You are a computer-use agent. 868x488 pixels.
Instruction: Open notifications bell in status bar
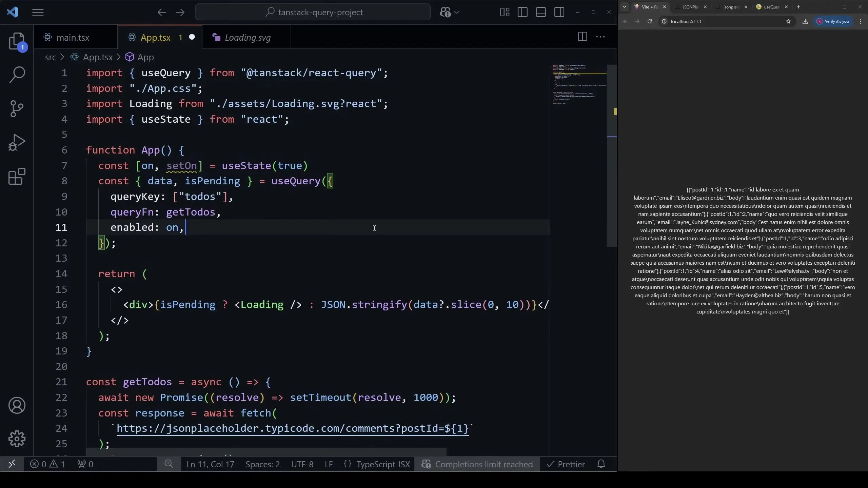click(601, 464)
